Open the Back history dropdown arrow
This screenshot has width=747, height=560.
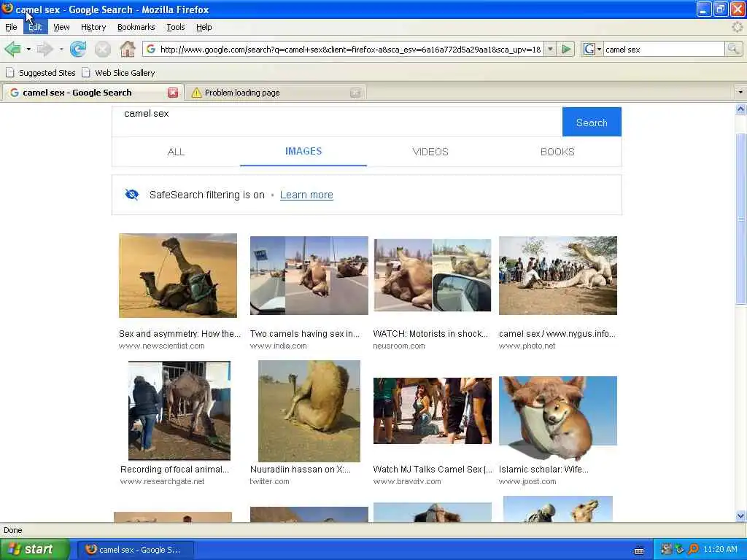28,49
